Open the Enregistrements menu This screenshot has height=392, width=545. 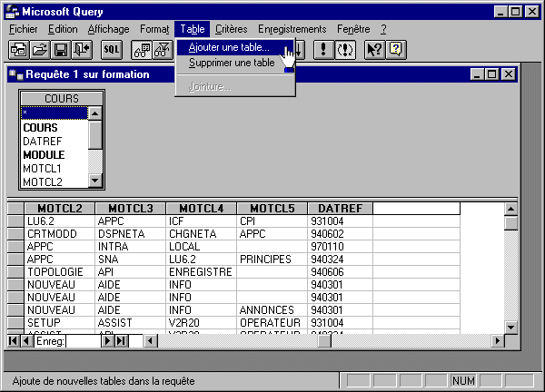coord(292,29)
